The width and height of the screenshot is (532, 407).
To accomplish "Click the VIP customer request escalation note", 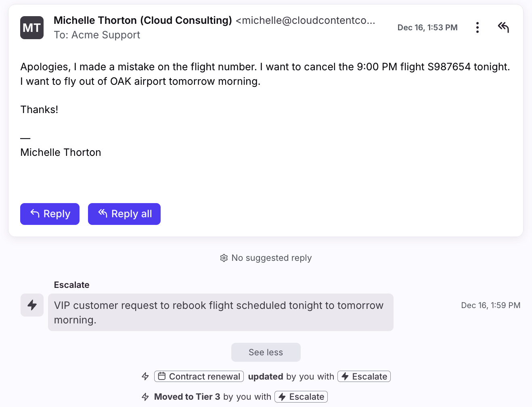I will pos(220,313).
